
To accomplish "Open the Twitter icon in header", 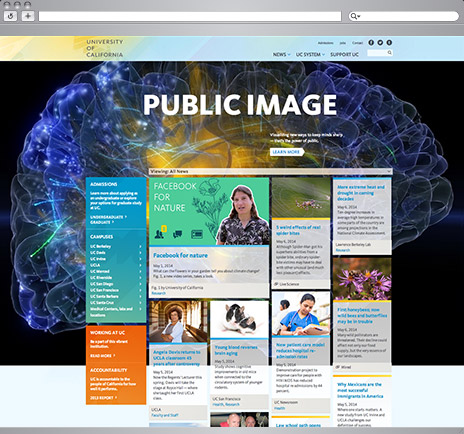I will pos(380,43).
